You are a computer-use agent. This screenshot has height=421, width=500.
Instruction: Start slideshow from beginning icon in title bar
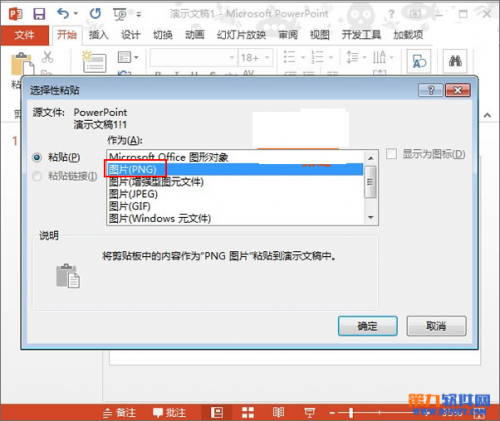pos(120,14)
